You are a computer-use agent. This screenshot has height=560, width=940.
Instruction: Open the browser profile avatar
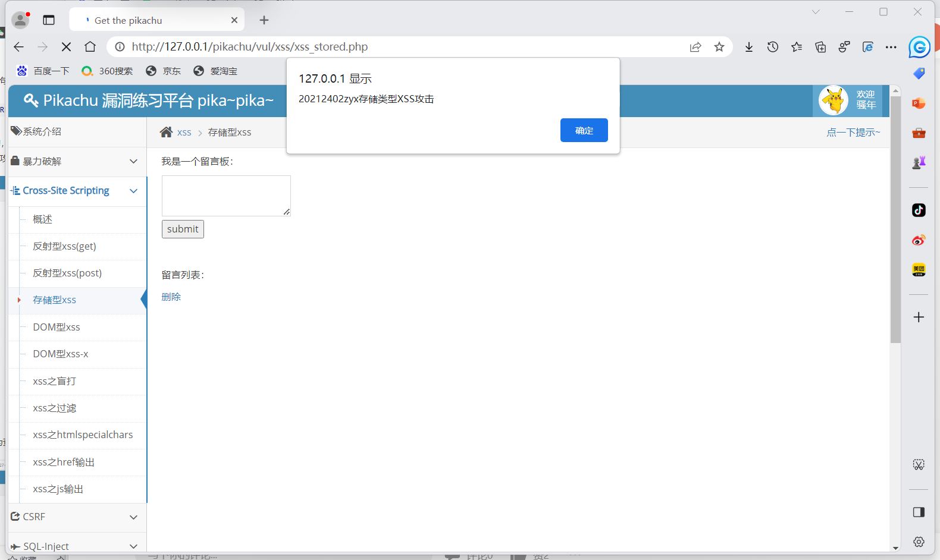(20, 20)
